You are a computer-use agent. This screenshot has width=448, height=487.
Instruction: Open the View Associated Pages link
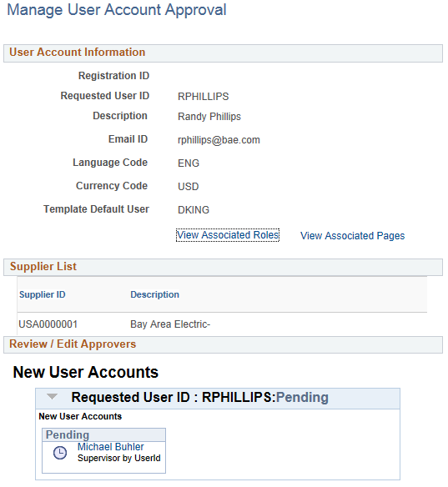352,236
